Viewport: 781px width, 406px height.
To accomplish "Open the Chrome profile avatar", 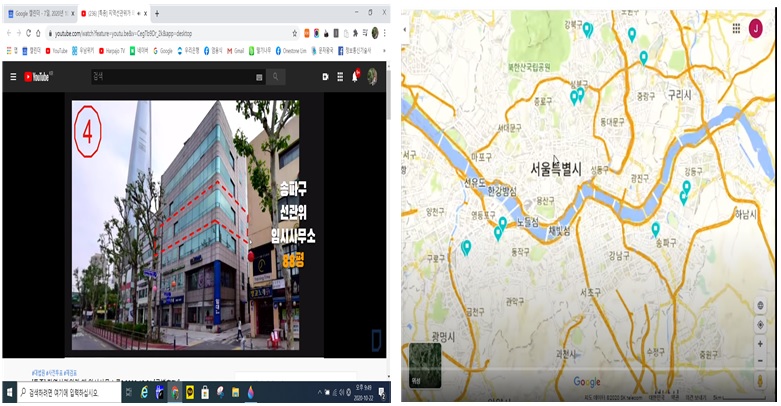I will pyautogui.click(x=375, y=33).
